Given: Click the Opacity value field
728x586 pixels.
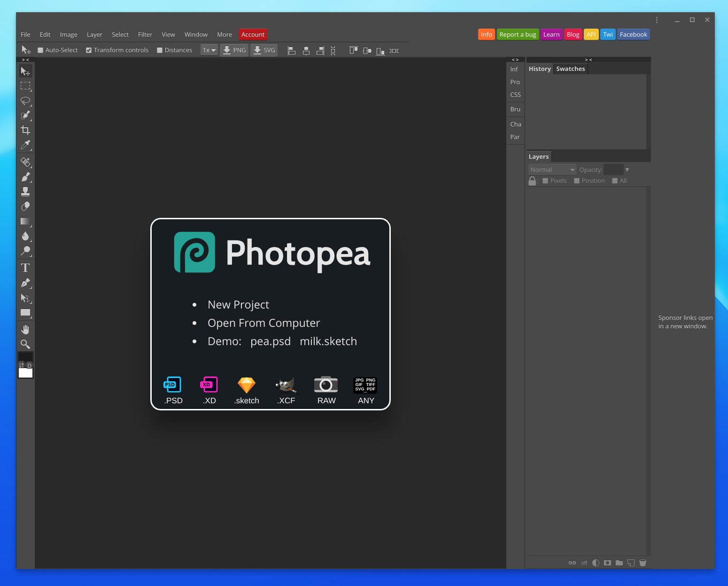Looking at the screenshot, I should (613, 170).
